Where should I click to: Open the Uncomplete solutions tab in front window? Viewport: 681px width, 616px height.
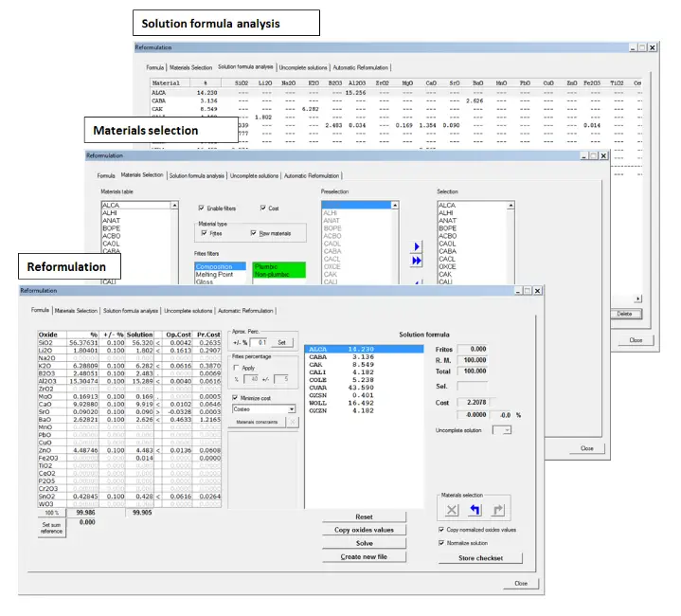187,310
